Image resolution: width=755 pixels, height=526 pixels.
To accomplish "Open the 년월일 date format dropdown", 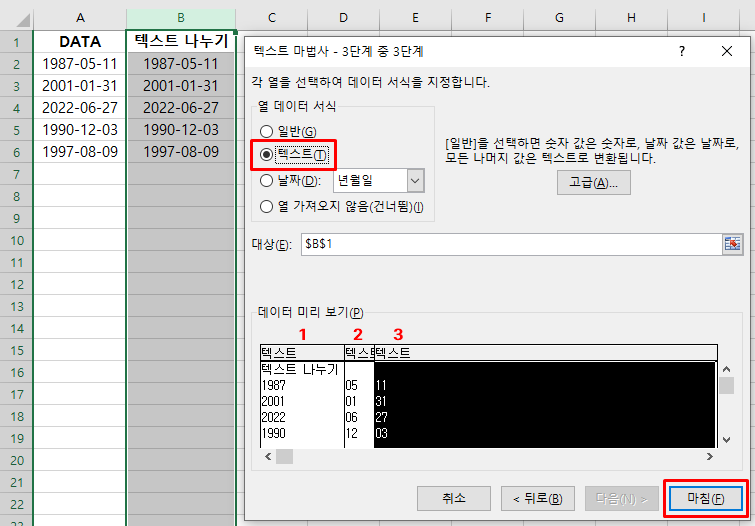I will [x=415, y=182].
